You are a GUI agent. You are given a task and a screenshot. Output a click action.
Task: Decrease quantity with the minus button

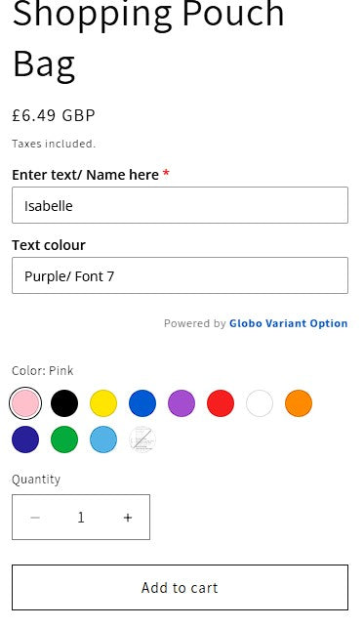35,518
